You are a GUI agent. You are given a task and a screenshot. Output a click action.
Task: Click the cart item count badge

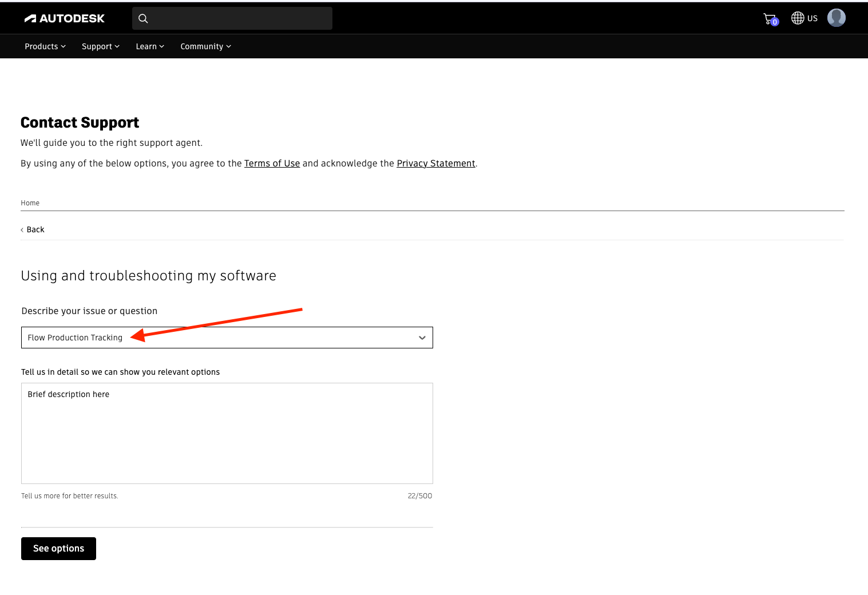774,22
